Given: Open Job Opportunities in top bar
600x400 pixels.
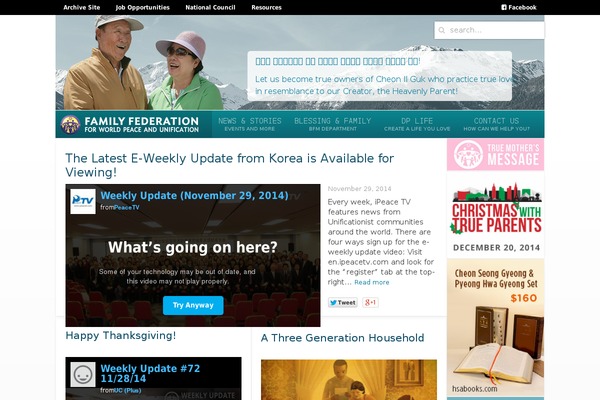Looking at the screenshot, I should [142, 7].
